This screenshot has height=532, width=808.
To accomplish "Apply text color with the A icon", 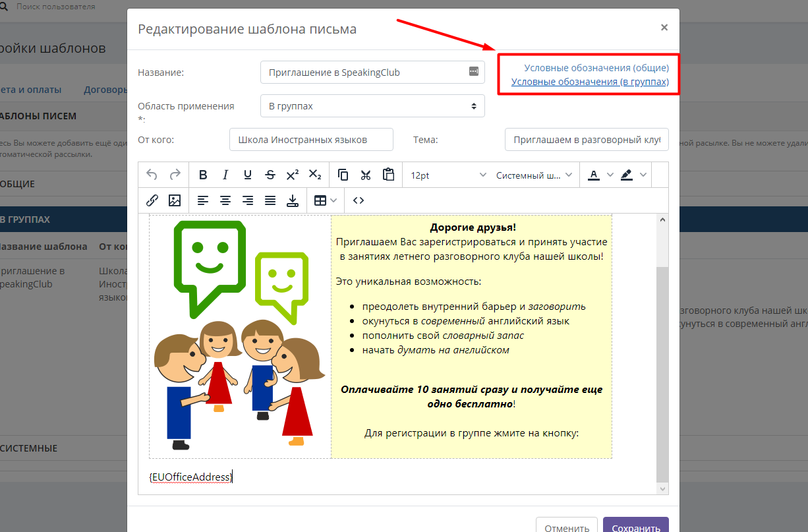I will pos(594,175).
